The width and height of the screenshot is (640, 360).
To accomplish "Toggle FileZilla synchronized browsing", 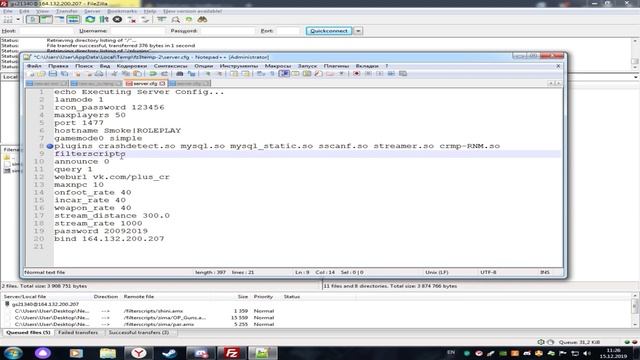I will pos(189,20).
